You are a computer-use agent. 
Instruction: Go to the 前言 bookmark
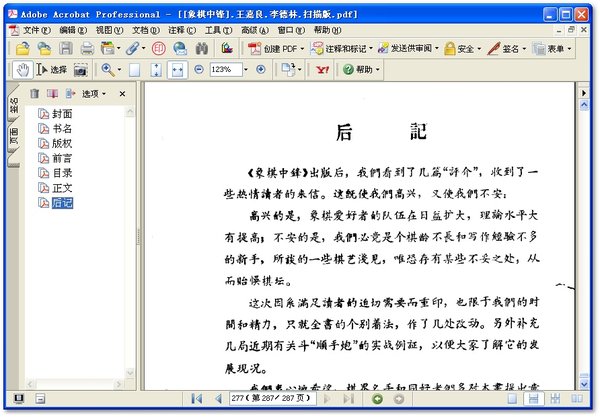62,158
